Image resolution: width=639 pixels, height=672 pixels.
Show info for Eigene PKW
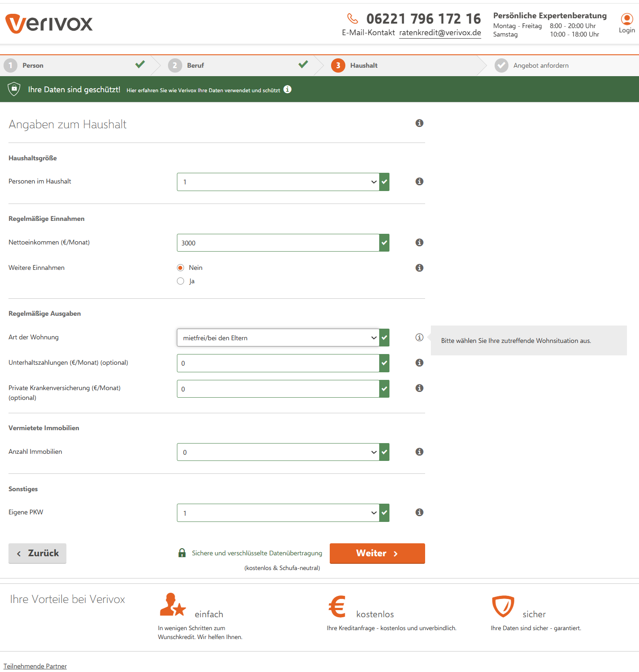coord(419,513)
